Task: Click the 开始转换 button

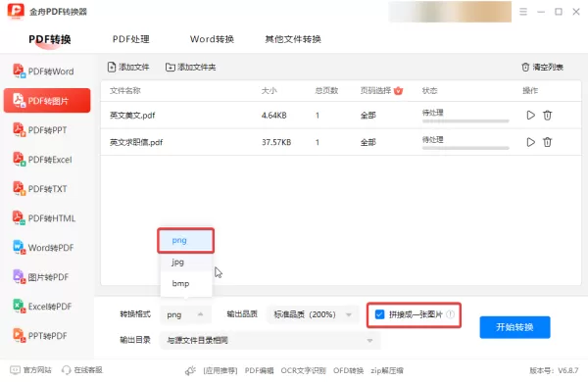Action: 514,327
